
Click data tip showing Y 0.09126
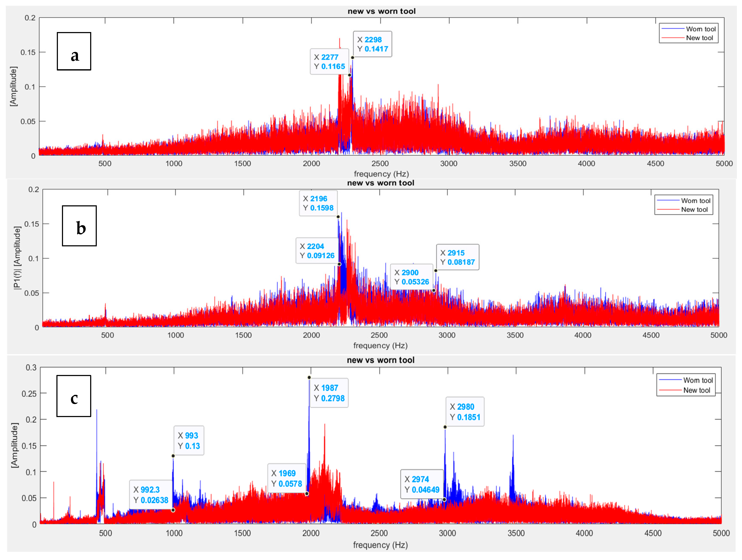[317, 251]
